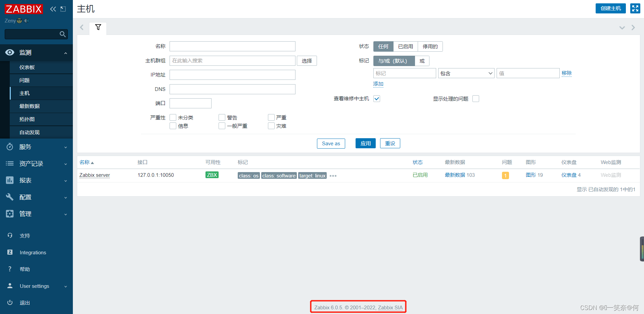Click the inventory list icon
This screenshot has width=644, height=314.
tap(10, 163)
